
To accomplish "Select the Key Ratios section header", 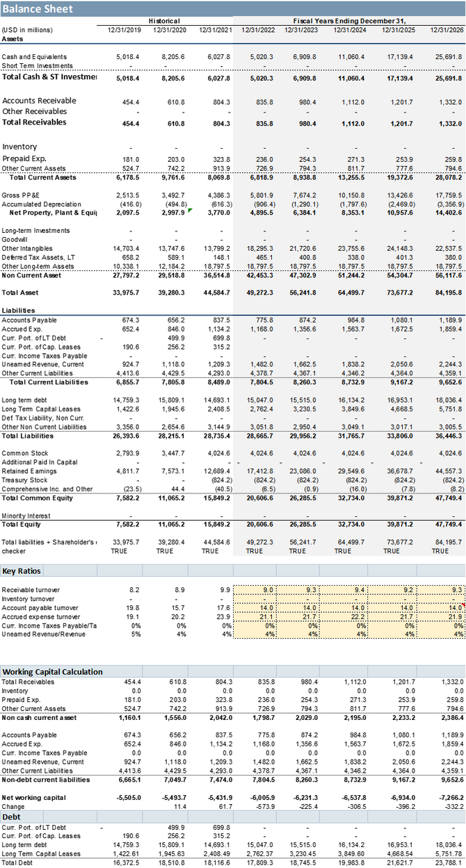I will pyautogui.click(x=22, y=571).
